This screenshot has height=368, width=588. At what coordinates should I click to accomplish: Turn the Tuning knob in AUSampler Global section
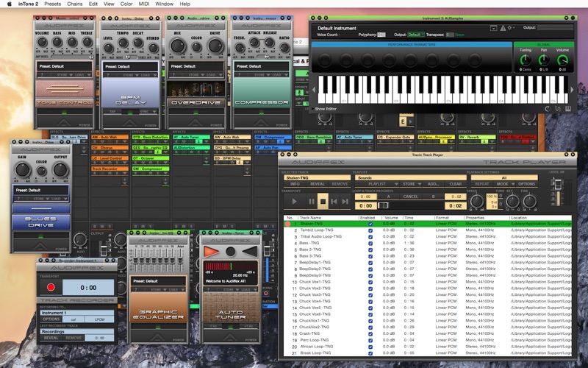click(x=526, y=60)
